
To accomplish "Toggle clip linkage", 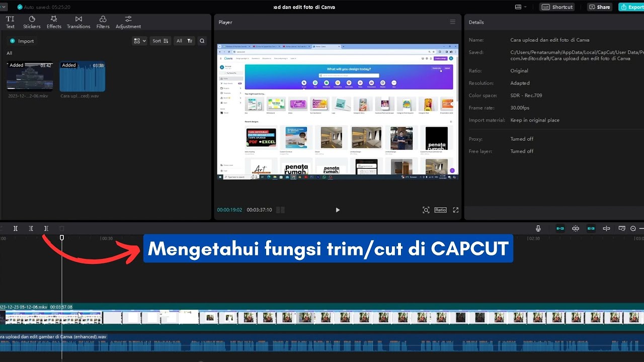I will [591, 228].
